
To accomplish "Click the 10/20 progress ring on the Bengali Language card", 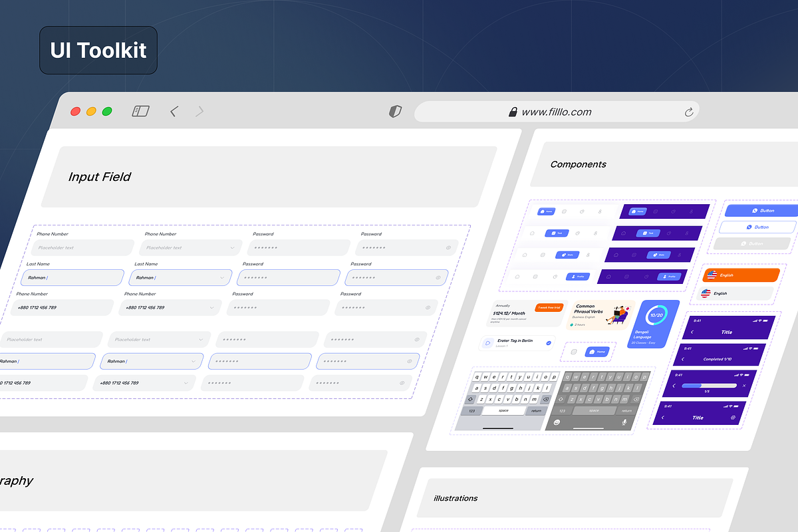I will tap(656, 315).
